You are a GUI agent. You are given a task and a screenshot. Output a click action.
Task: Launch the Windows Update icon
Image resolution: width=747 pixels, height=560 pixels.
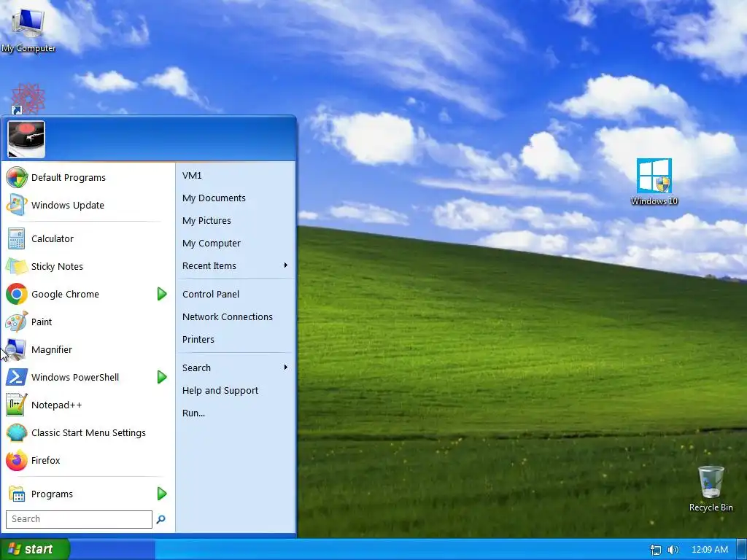pos(17,205)
